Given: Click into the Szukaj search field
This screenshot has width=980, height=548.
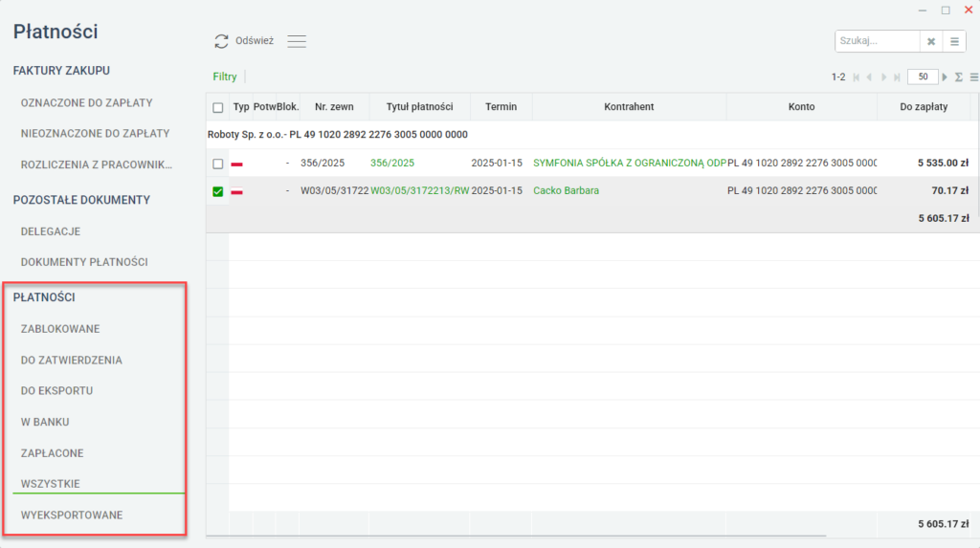Looking at the screenshot, I should click(x=878, y=41).
